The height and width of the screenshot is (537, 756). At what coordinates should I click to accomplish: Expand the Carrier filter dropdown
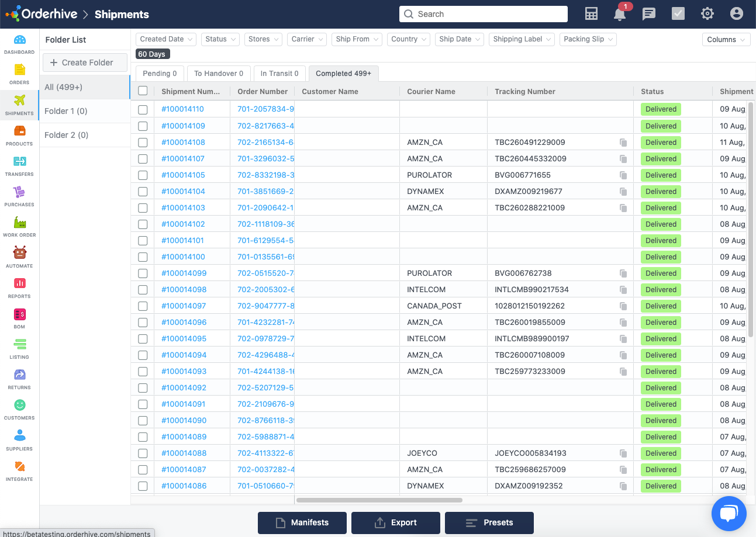[308, 39]
